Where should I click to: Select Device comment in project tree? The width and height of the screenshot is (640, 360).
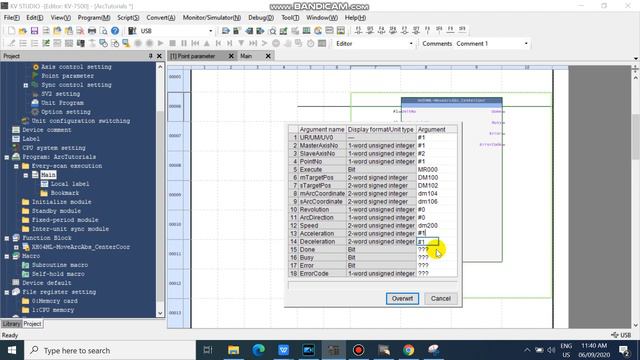tap(47, 130)
